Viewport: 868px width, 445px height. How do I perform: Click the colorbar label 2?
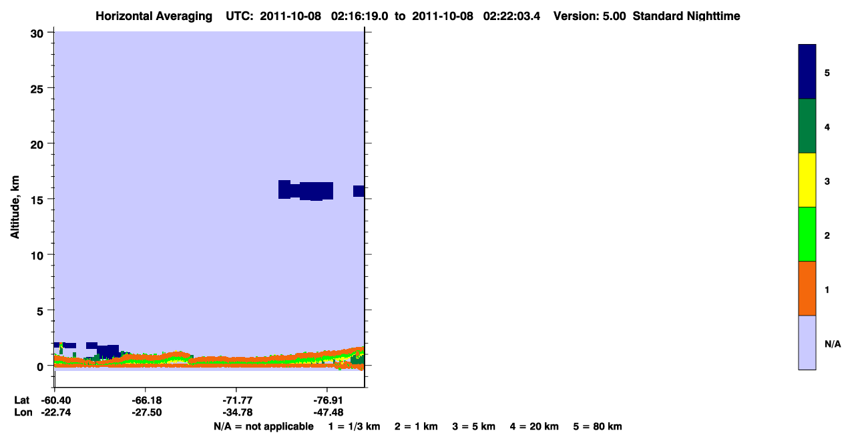pyautogui.click(x=827, y=236)
